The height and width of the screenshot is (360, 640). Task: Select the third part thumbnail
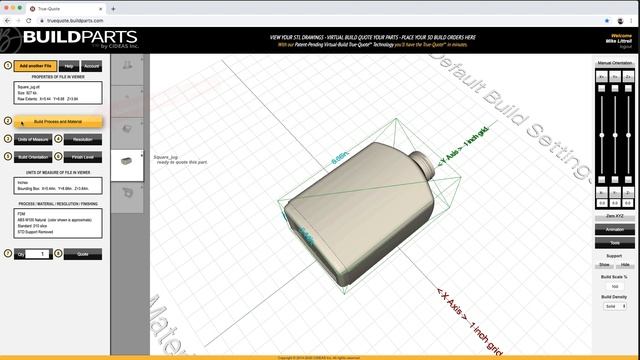pyautogui.click(x=127, y=133)
